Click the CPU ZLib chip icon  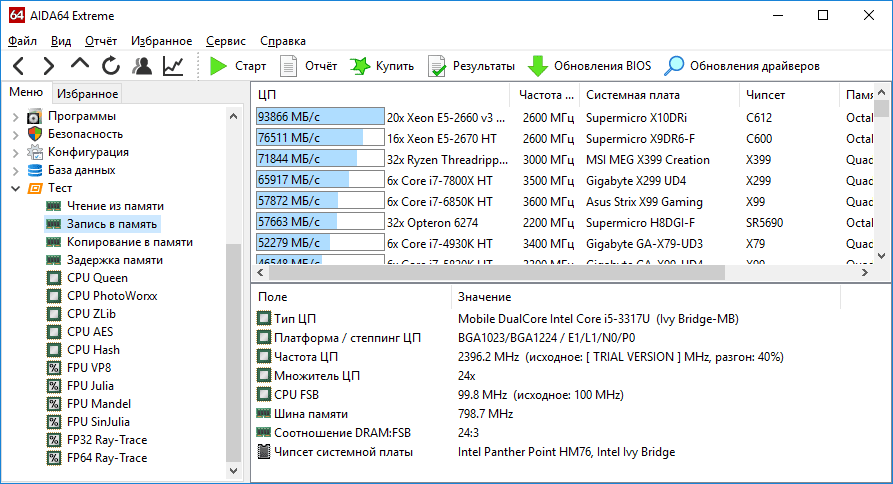pyautogui.click(x=54, y=314)
